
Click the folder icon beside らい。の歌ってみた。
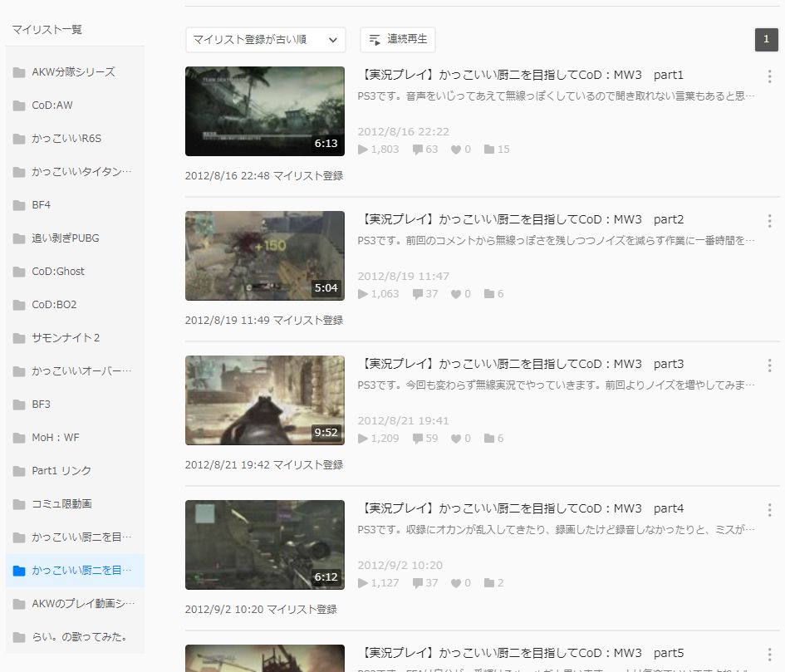pyautogui.click(x=19, y=637)
